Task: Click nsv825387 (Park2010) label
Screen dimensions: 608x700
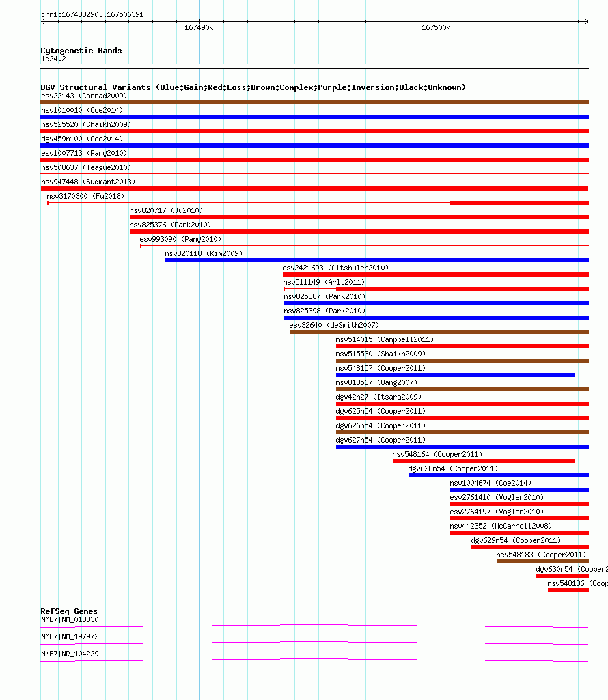Action: pos(324,296)
